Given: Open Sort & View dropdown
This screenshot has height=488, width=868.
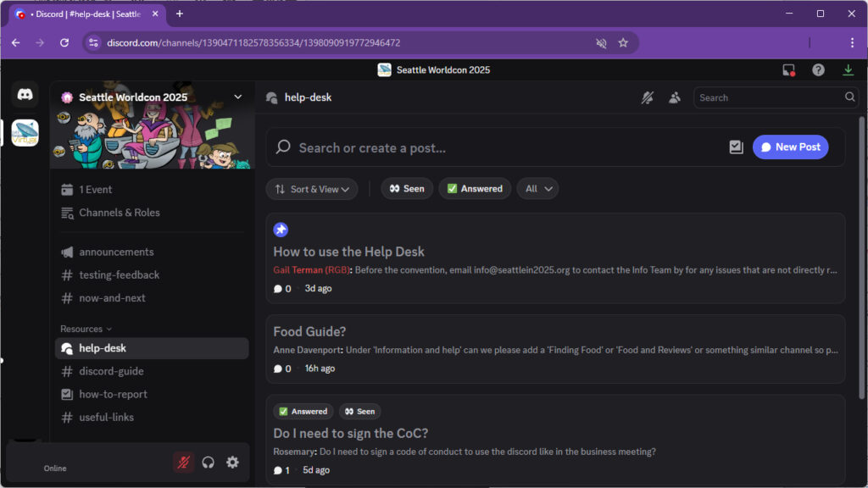Looking at the screenshot, I should 312,189.
